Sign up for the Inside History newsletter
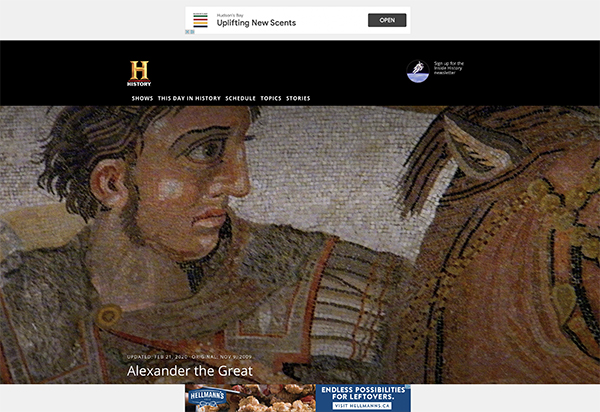The width and height of the screenshot is (600, 412). tap(448, 68)
